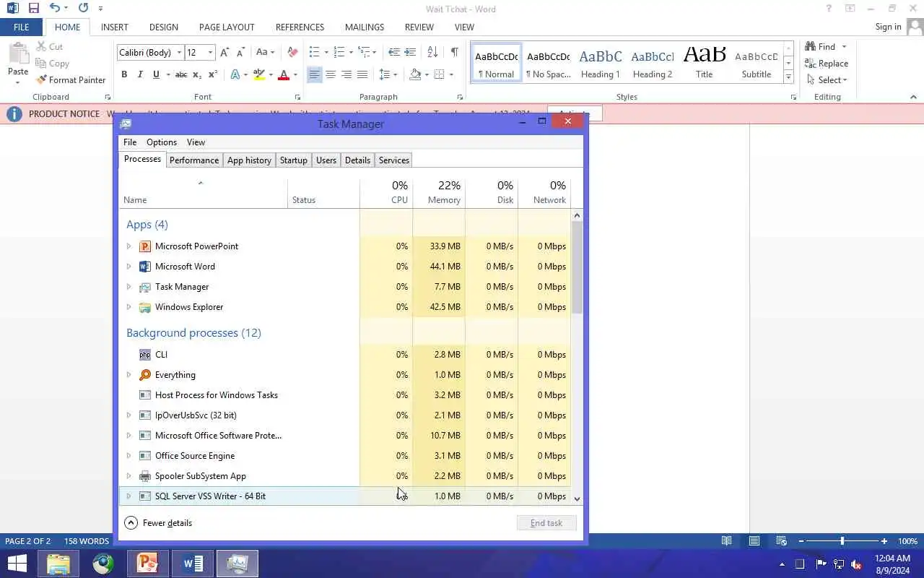Expand the Spooler SubSystem App row

click(x=128, y=476)
